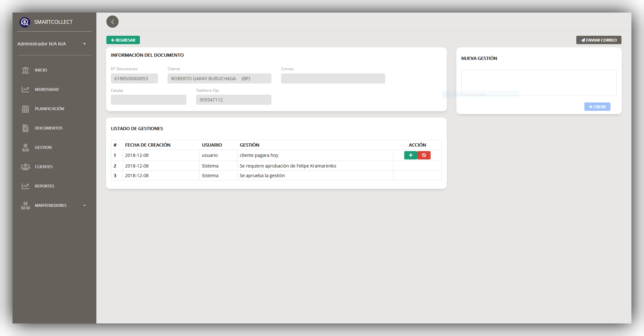Click the Enviar Correo button
Viewport: 644px width, 336px height.
pyautogui.click(x=599, y=40)
